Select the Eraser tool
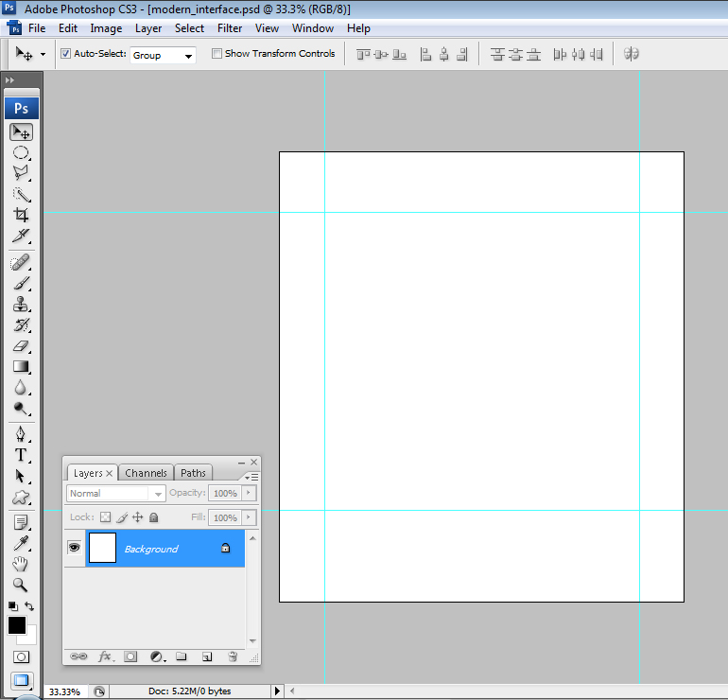 coord(21,346)
